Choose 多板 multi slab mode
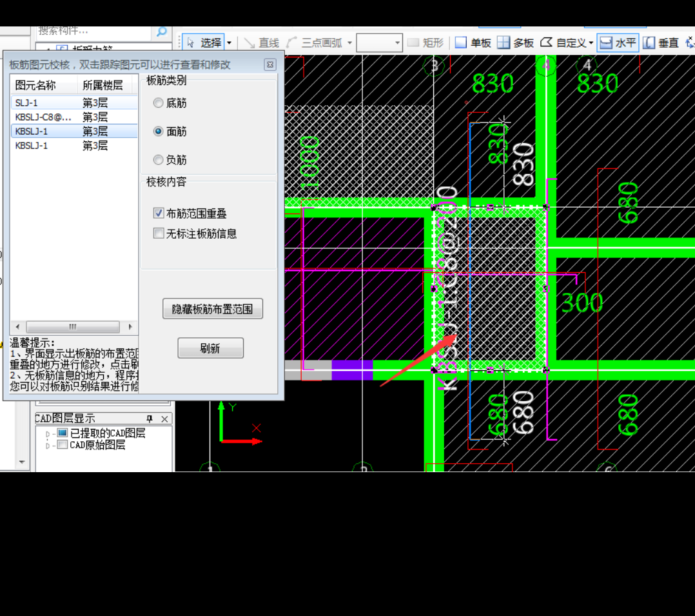The image size is (695, 616). [515, 43]
